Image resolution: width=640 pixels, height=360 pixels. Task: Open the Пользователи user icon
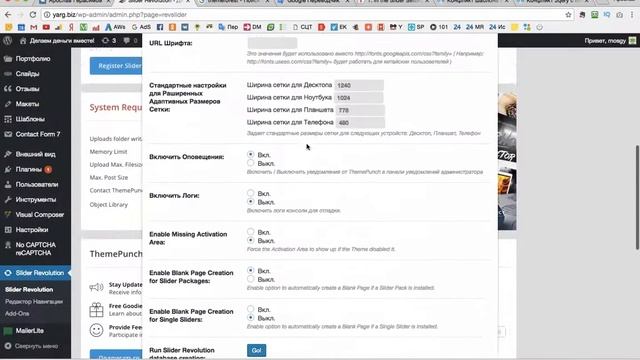coord(8,184)
